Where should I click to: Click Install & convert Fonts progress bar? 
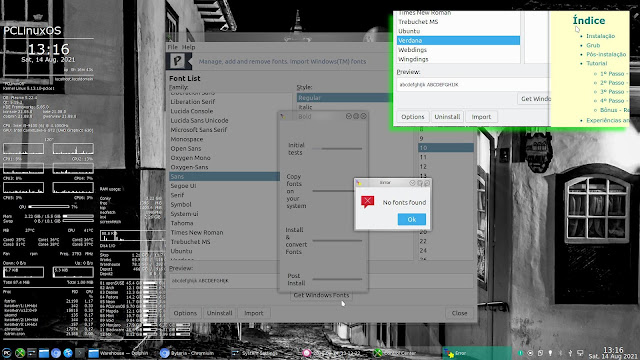coord(337,241)
